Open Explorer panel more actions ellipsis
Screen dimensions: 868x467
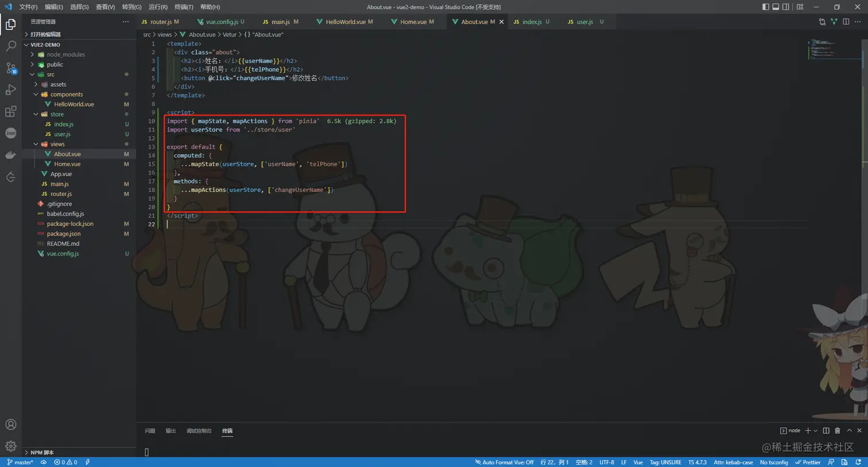(126, 22)
